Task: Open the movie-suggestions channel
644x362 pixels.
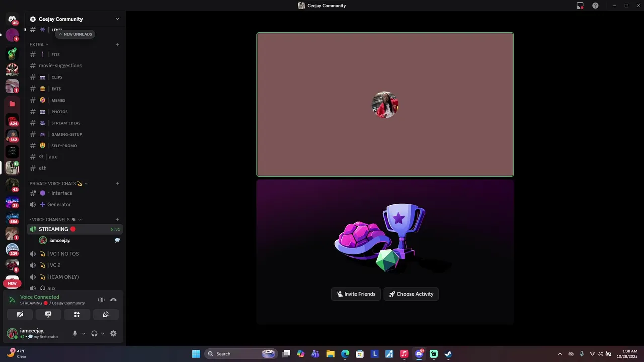Action: click(x=74, y=66)
